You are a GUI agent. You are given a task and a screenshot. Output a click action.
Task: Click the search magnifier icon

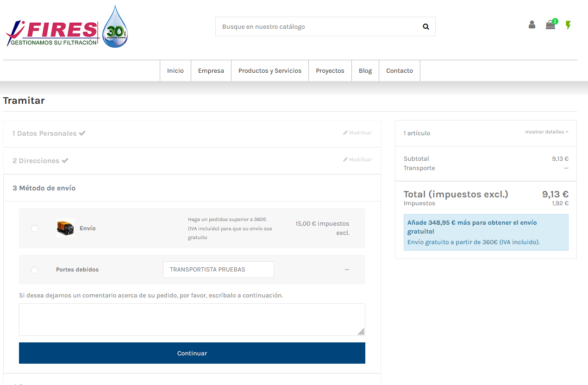pos(426,27)
